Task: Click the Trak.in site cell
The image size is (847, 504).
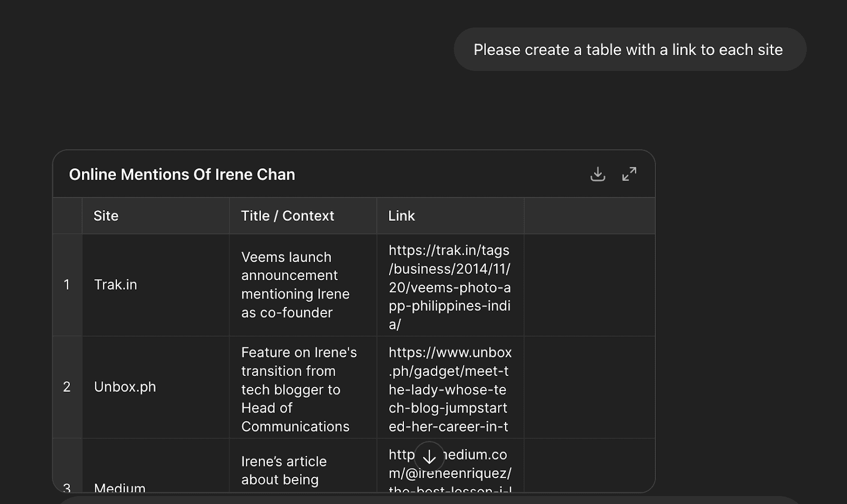Action: (156, 285)
